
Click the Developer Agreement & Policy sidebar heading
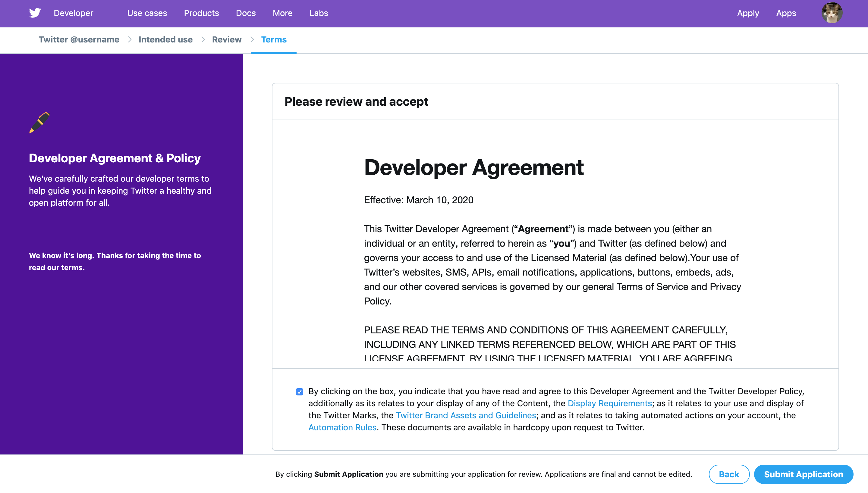tap(115, 158)
